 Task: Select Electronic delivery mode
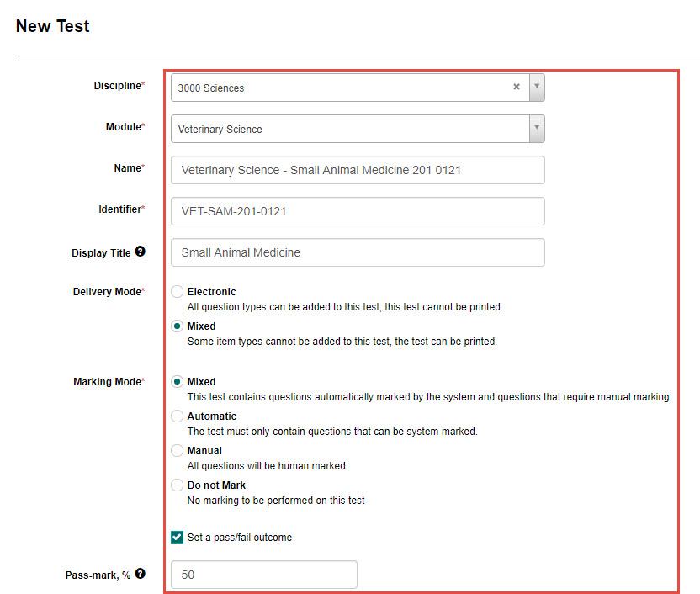(177, 292)
